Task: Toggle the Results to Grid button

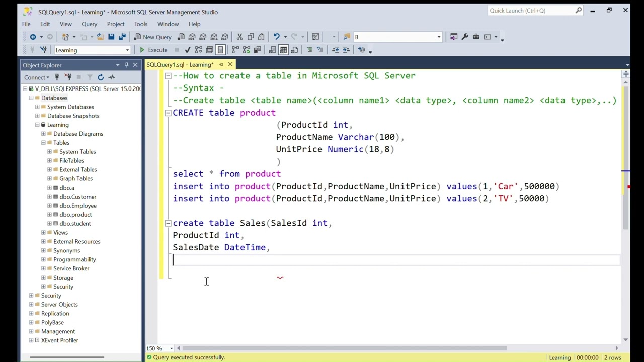Action: (x=283, y=50)
